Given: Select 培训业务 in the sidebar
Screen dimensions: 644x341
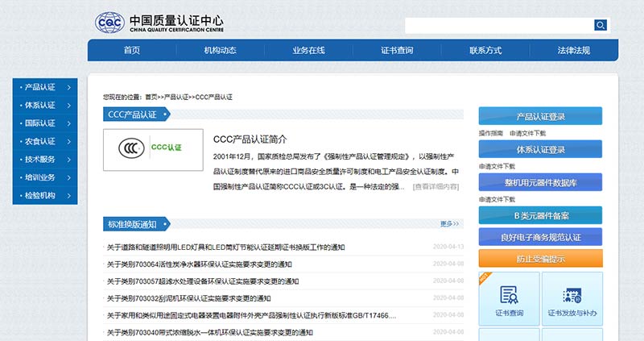Looking at the screenshot, I should click(39, 177).
